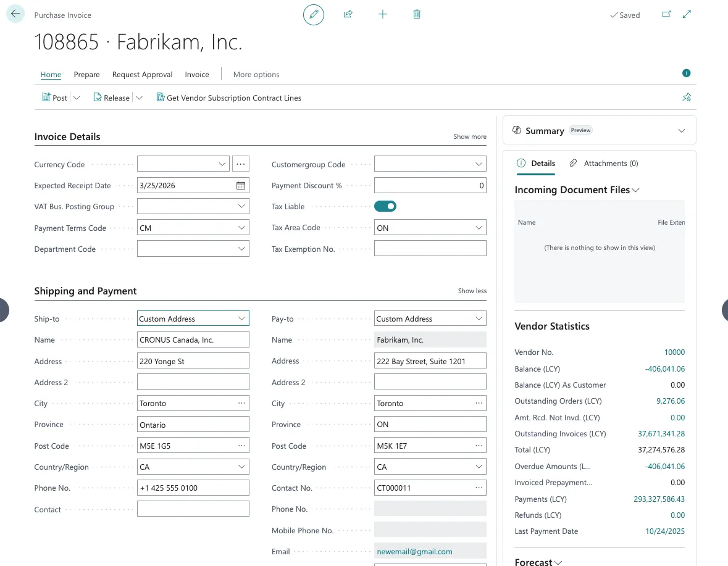Open Ship-to Post Code lookup ellipsis
The width and height of the screenshot is (728, 566).
241,446
